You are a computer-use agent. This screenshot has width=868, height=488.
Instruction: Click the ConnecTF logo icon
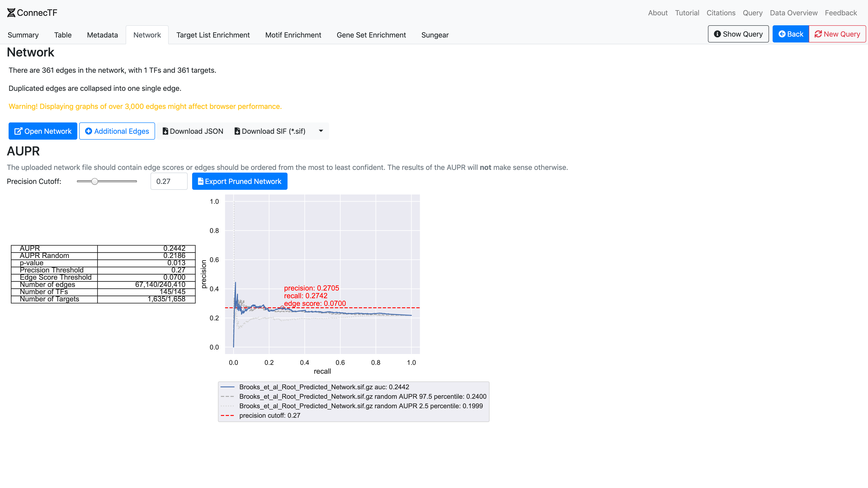(x=11, y=13)
